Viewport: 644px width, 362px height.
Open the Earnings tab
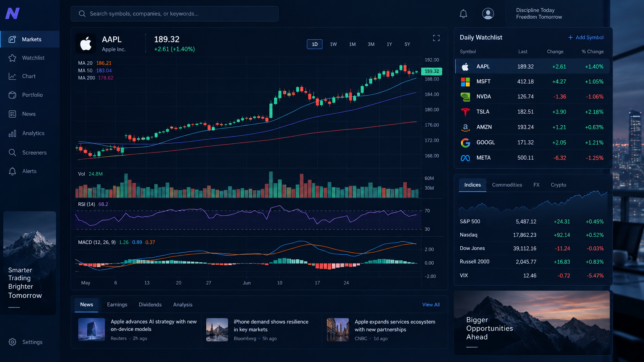click(x=117, y=305)
